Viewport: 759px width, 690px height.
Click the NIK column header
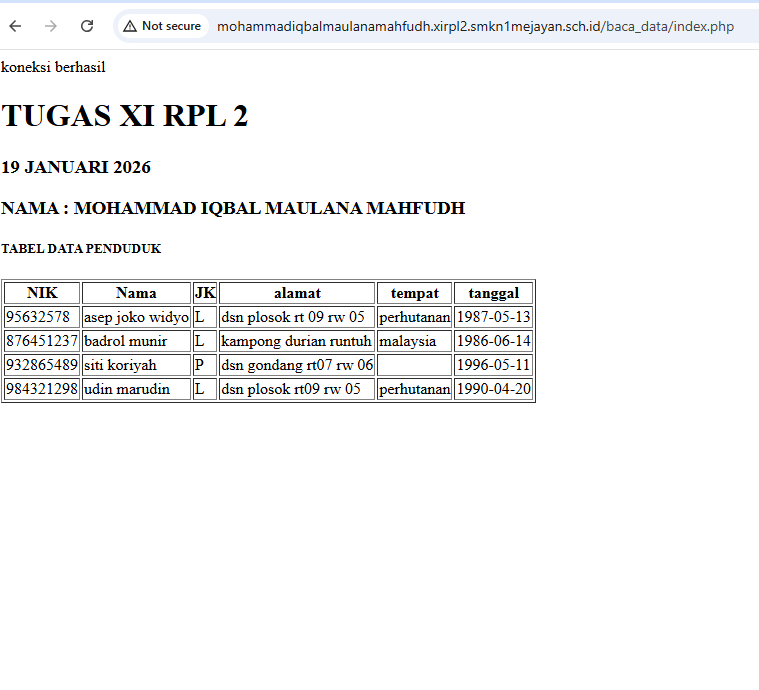(42, 293)
